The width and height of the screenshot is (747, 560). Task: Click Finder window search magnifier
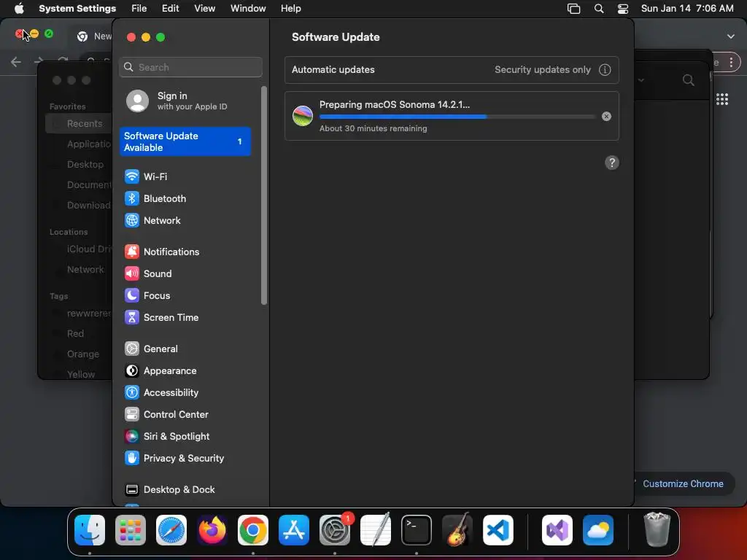coord(689,80)
